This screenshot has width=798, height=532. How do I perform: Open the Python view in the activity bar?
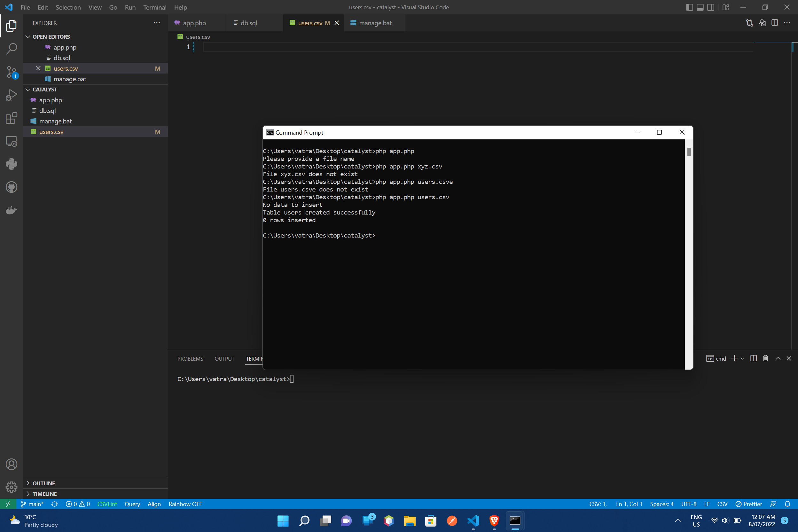coord(11,164)
